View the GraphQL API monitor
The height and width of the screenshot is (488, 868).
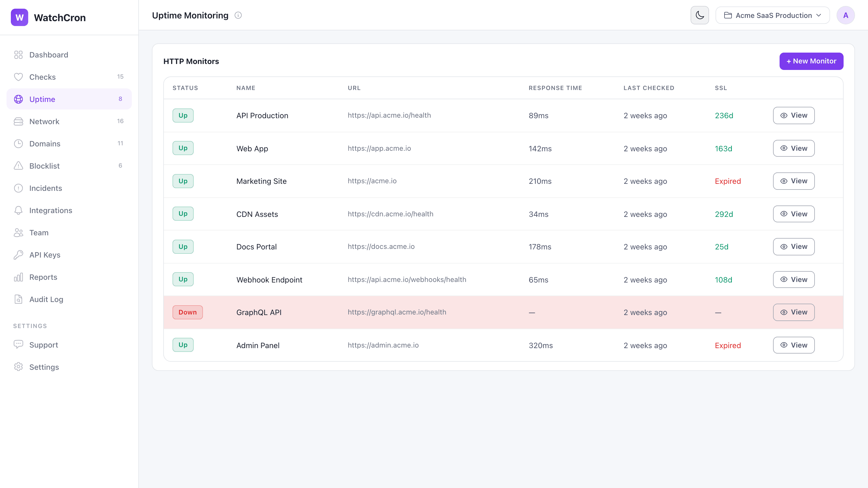coord(793,313)
